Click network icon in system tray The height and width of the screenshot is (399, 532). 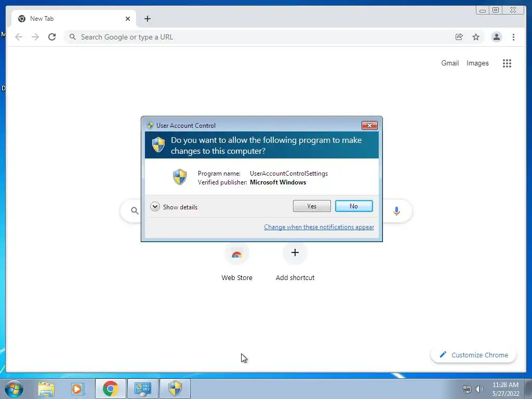tap(467, 389)
